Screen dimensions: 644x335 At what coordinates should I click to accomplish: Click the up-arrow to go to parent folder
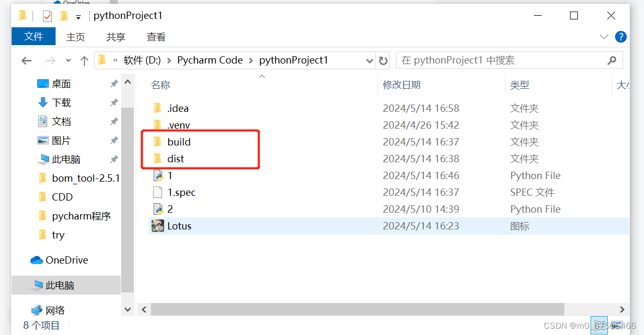[85, 60]
